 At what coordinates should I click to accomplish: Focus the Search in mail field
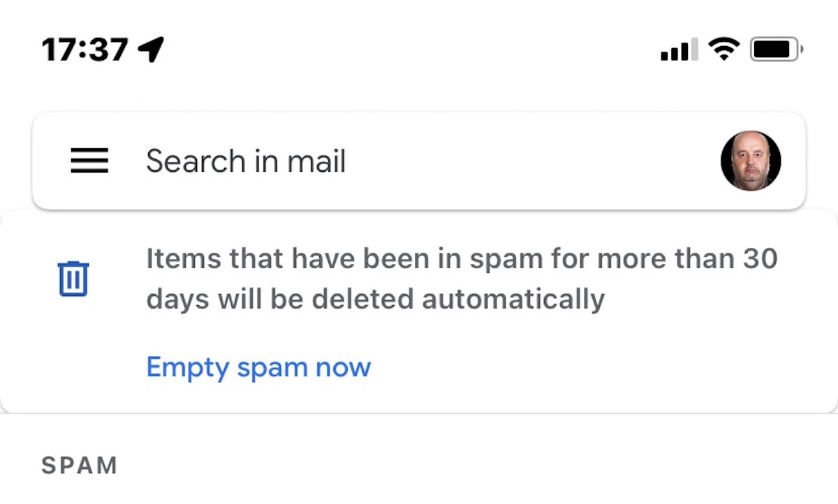coord(419,161)
